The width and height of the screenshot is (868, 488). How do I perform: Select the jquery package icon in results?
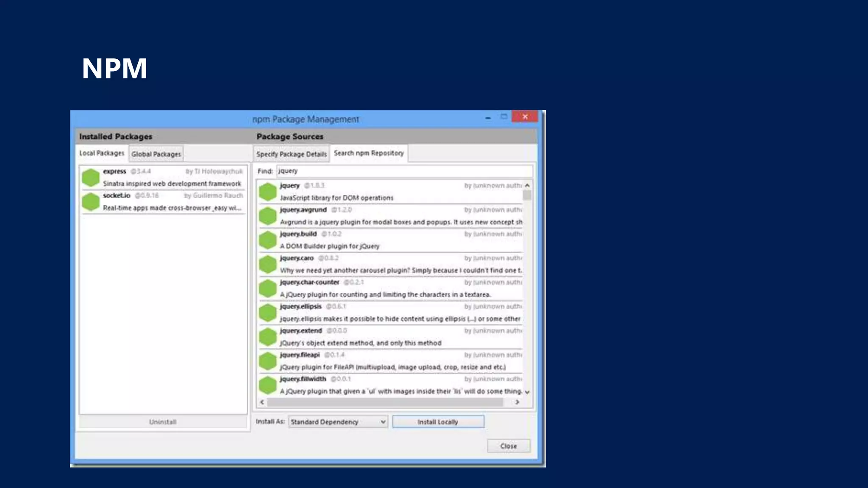pyautogui.click(x=268, y=191)
